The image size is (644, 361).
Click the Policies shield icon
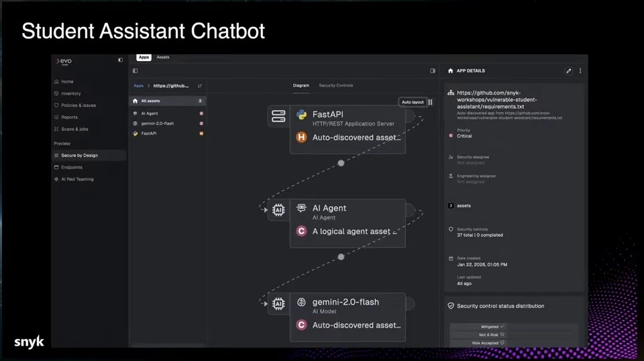[x=56, y=105]
